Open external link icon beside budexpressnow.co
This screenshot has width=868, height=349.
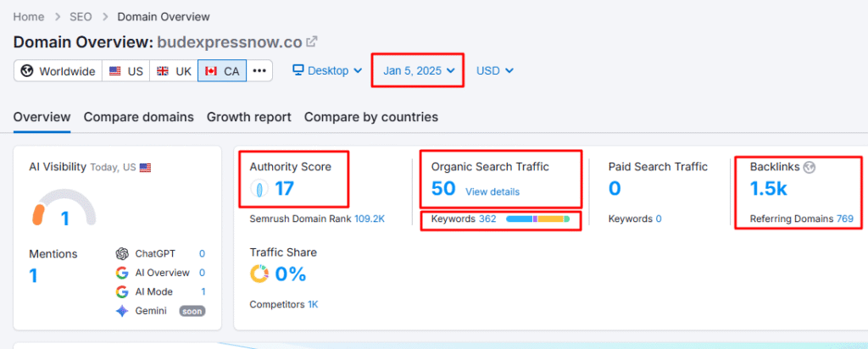312,42
